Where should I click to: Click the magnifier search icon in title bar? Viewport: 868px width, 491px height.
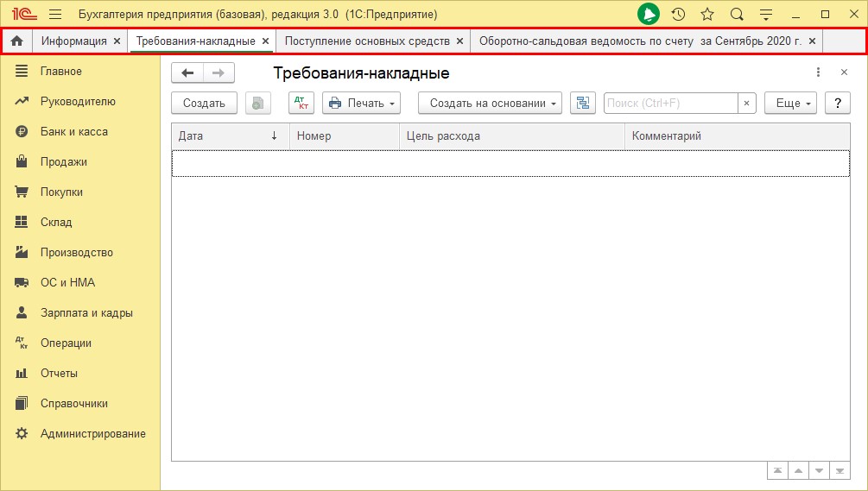737,15
